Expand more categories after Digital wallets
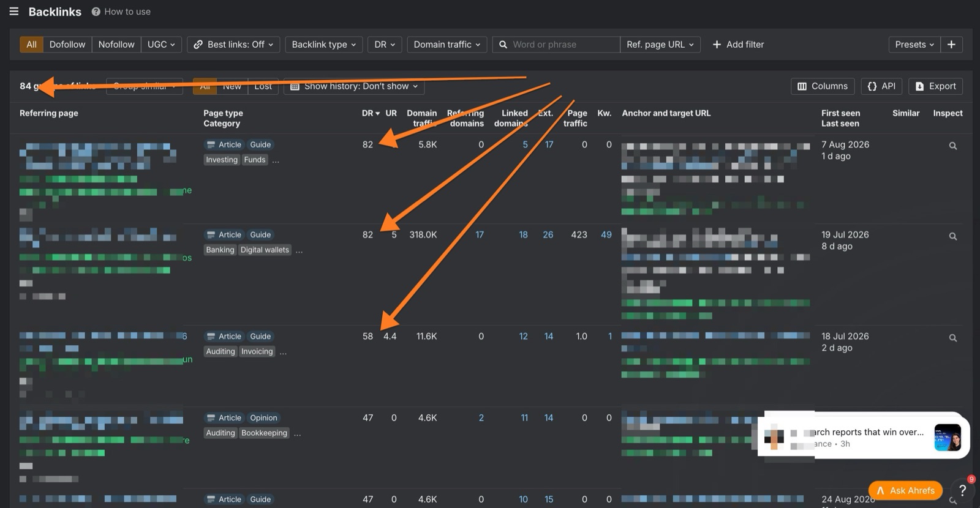980x508 pixels. point(299,251)
